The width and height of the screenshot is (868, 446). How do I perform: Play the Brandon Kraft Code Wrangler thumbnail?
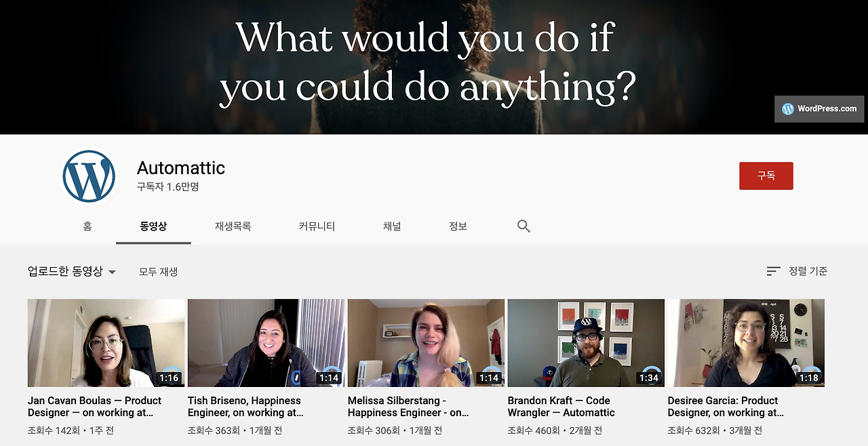click(x=586, y=343)
